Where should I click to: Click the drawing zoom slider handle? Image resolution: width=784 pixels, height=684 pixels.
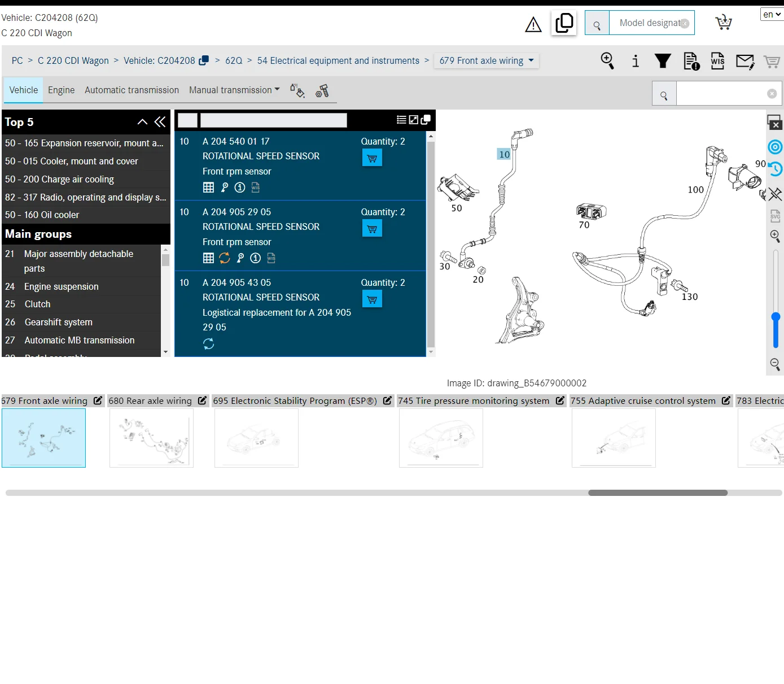[x=776, y=317]
